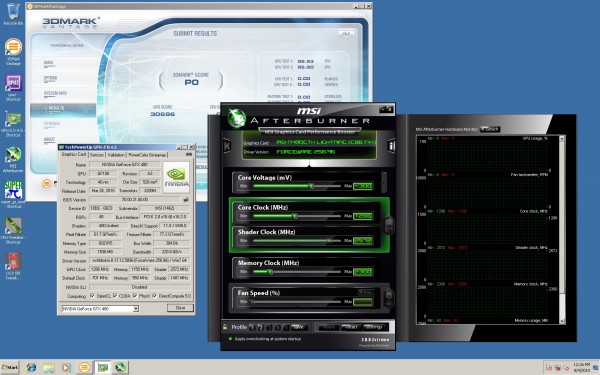This screenshot has height=375, width=600.
Task: Click the Apply button in Afterburner
Action: coord(328,327)
